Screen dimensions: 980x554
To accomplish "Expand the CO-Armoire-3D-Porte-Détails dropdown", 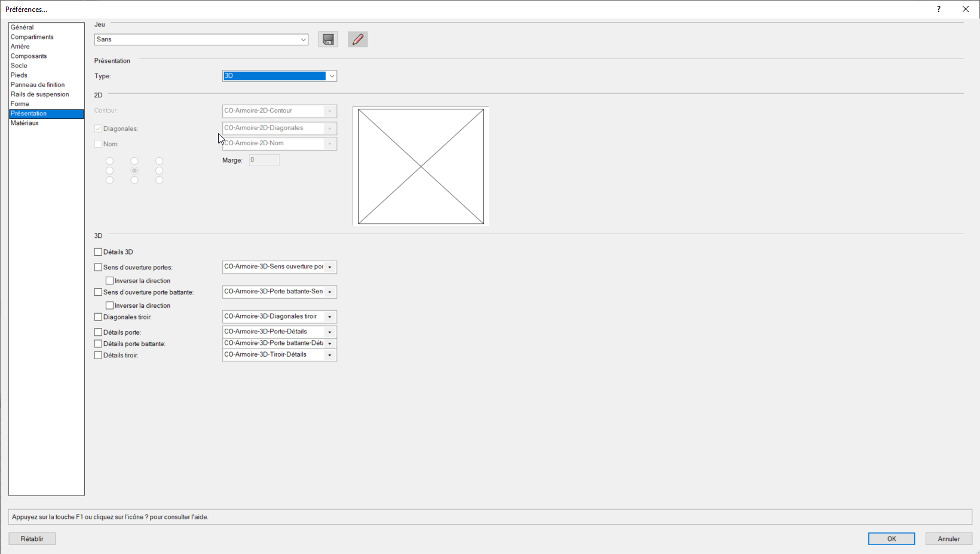I will pyautogui.click(x=329, y=331).
